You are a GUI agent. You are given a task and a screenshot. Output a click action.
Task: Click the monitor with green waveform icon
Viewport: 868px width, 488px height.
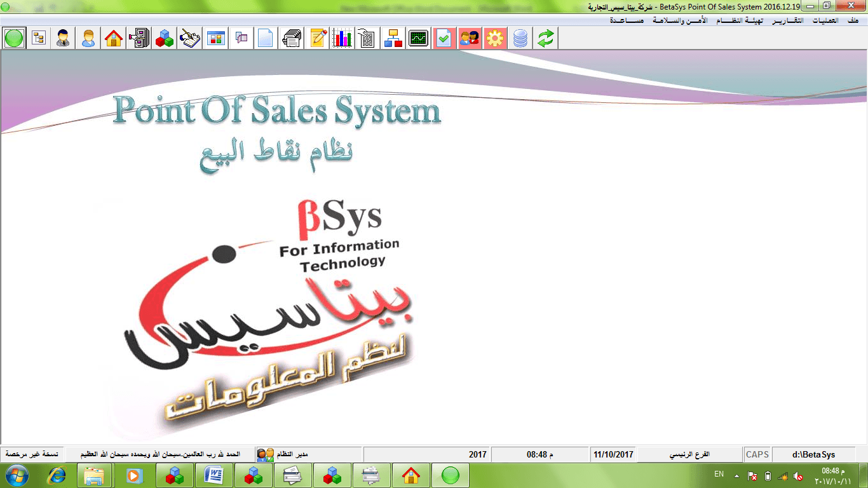(419, 38)
